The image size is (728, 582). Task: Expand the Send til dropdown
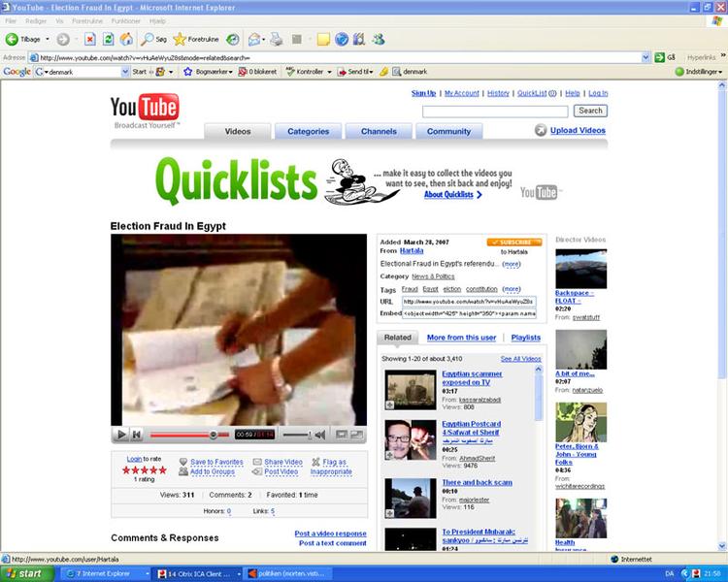tap(371, 72)
